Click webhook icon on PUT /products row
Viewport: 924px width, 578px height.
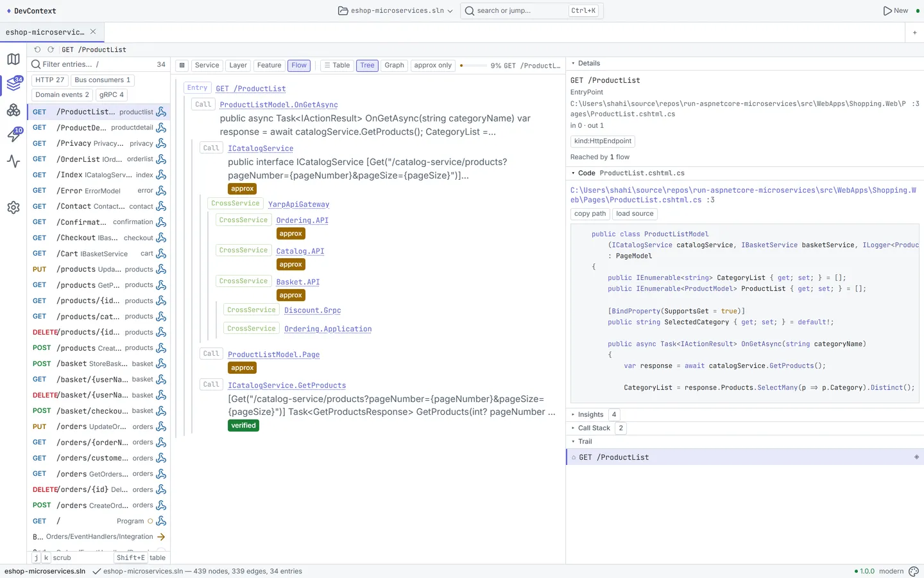(x=161, y=269)
